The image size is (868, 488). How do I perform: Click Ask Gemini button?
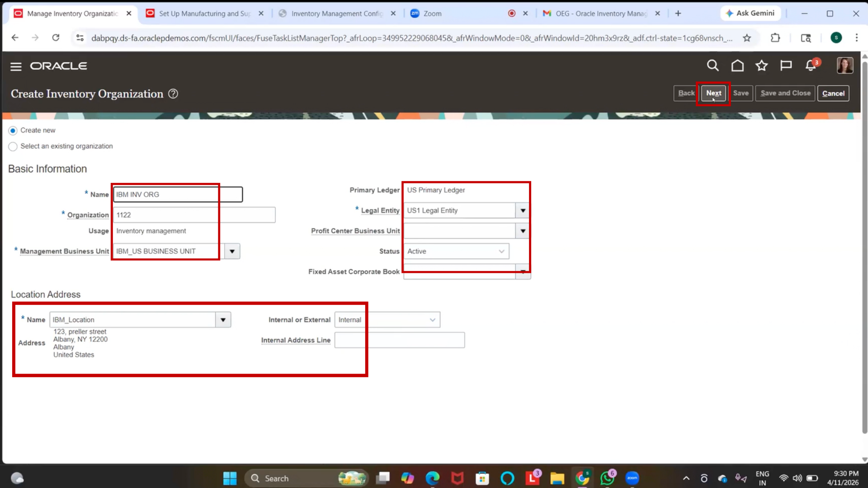750,14
